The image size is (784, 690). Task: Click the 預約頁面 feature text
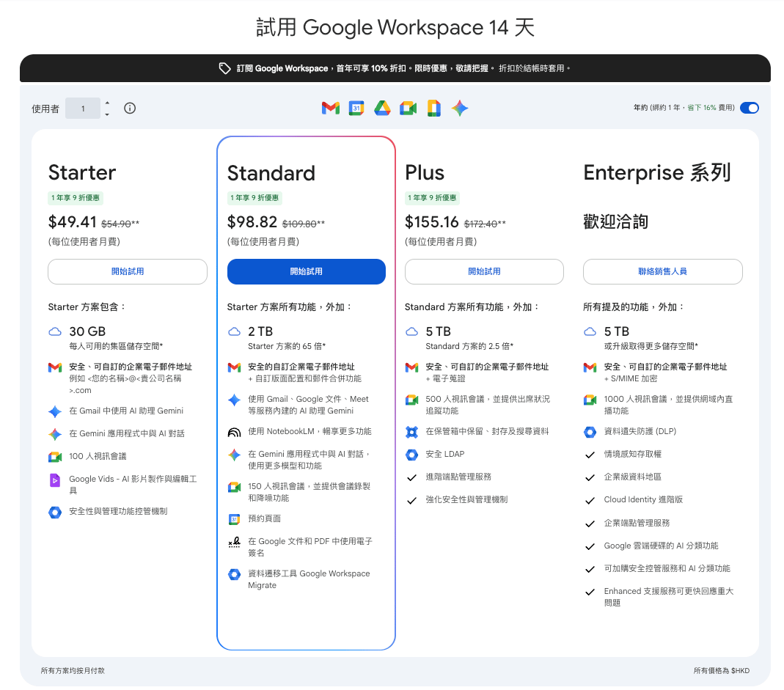pos(265,518)
